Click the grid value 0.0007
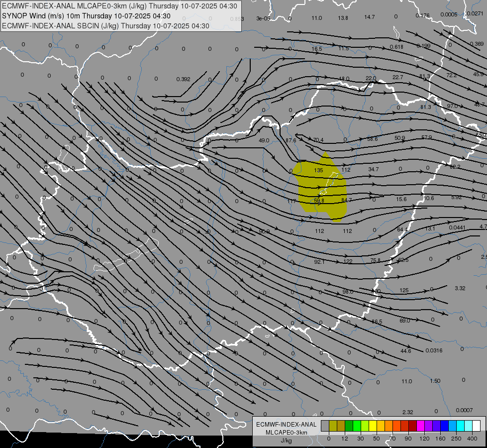Screen dimensions: 487x448 [464, 410]
